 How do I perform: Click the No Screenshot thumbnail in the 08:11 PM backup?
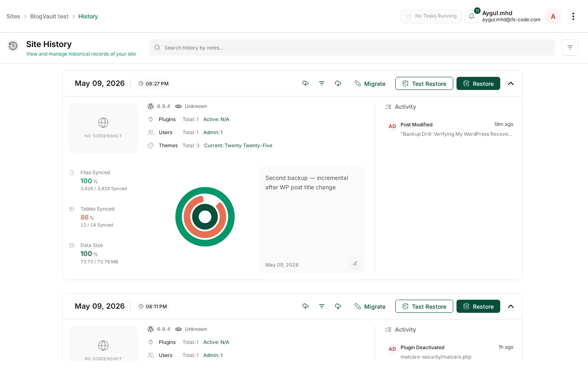pos(103,344)
